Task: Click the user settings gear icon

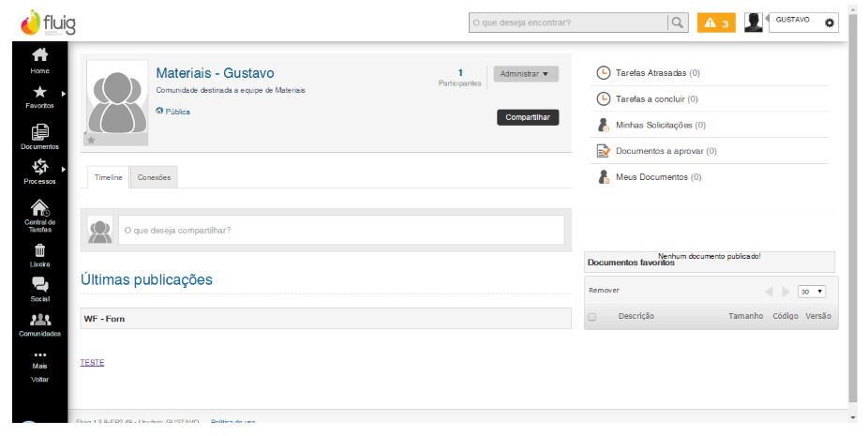Action: point(830,23)
